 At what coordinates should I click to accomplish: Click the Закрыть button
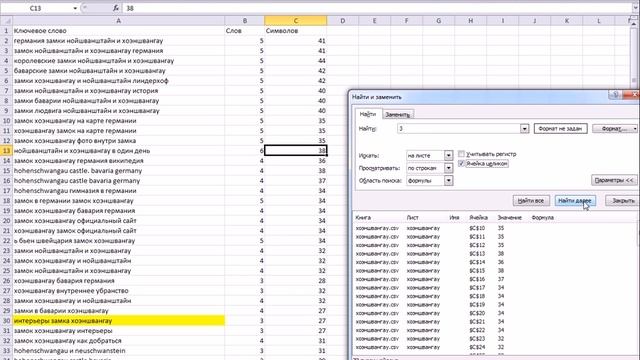pyautogui.click(x=622, y=200)
